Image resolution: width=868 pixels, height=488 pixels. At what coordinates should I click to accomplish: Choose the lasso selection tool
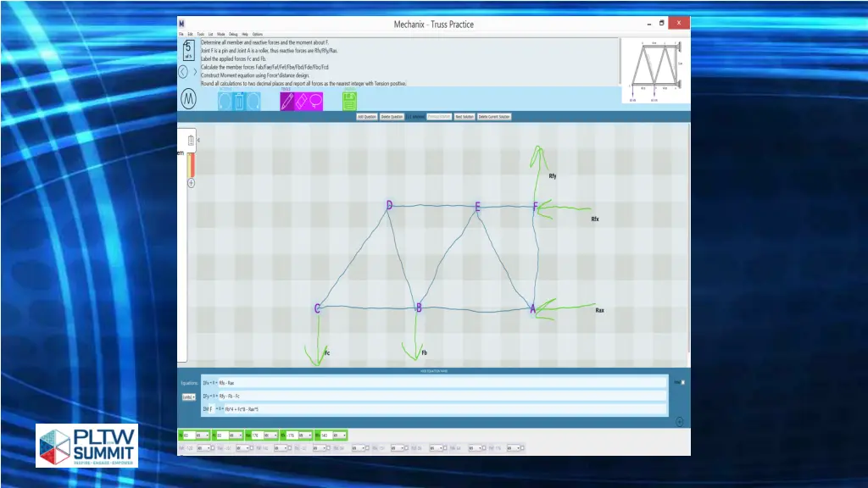(x=315, y=101)
